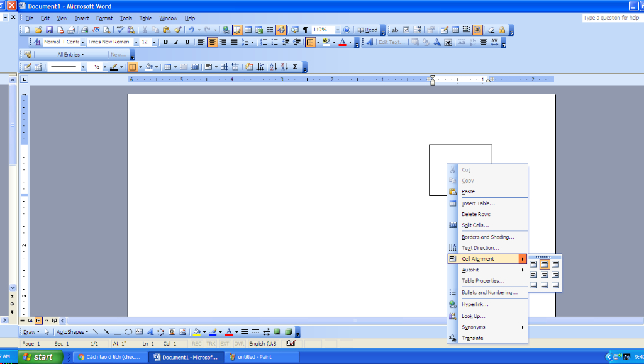The width and height of the screenshot is (644, 364).
Task: Toggle Italic formatting
Action: (x=177, y=42)
